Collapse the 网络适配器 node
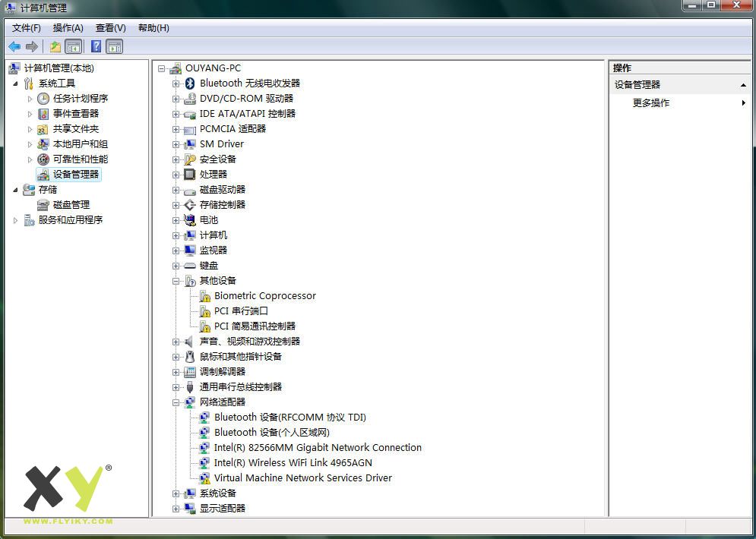This screenshot has width=756, height=539. [x=176, y=402]
